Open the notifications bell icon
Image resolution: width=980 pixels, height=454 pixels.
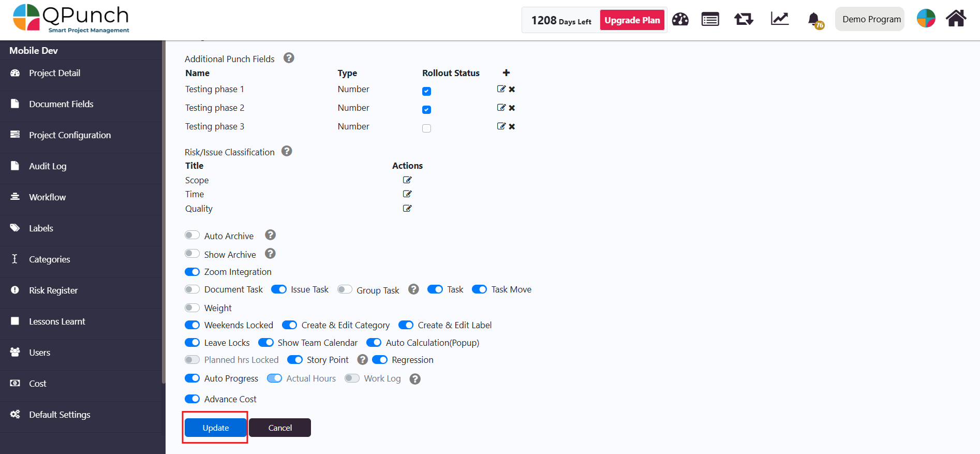814,20
